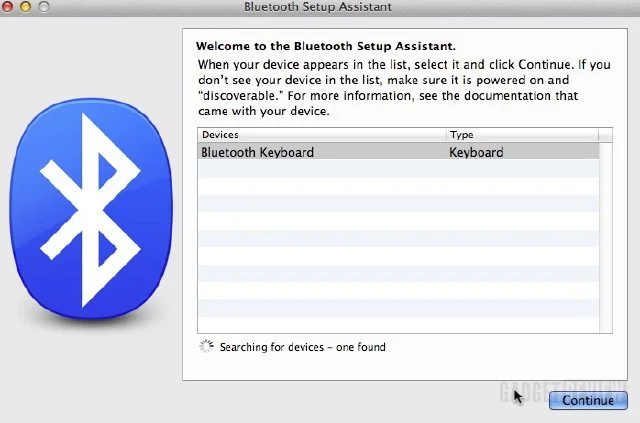Click the gray zoom window button
640x423 pixels.
[44, 6]
